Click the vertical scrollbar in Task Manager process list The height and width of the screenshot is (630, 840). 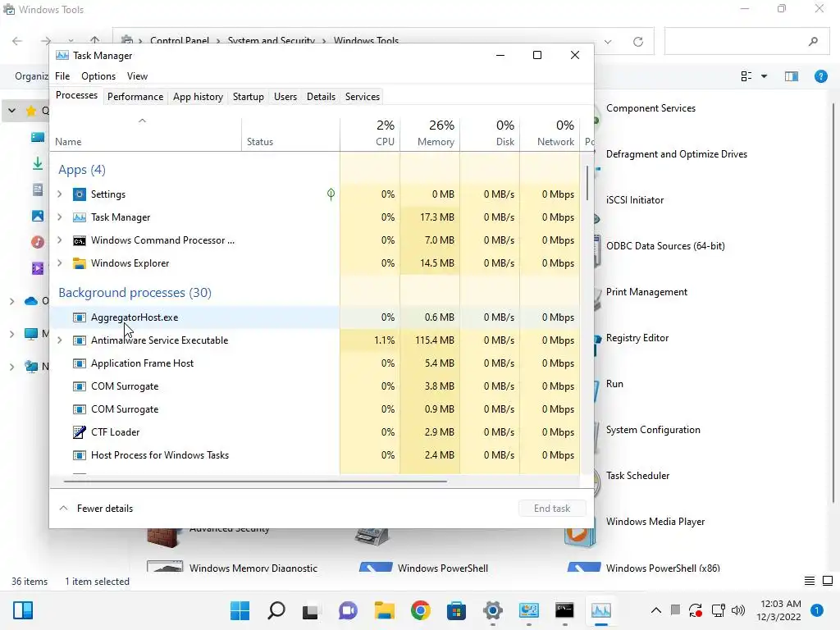coord(587,183)
